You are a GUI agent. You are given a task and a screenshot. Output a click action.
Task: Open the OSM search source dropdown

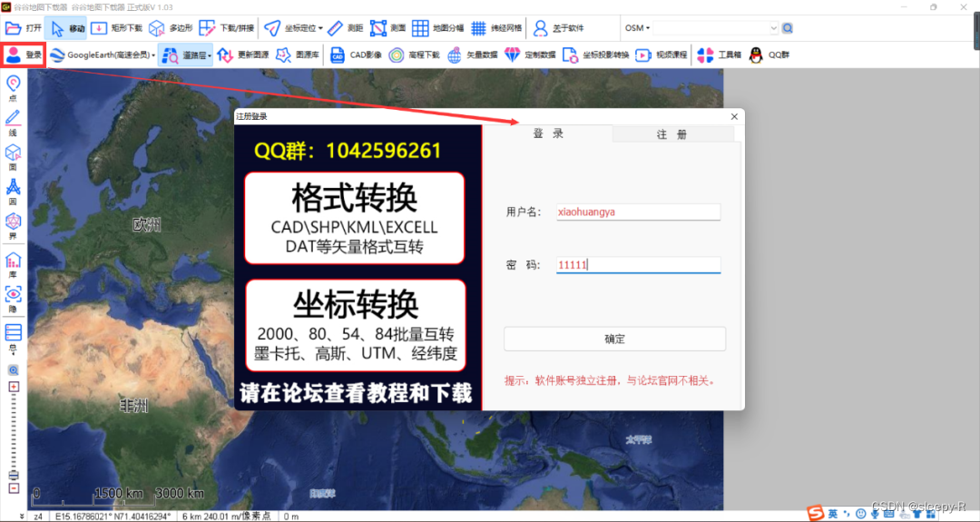637,28
